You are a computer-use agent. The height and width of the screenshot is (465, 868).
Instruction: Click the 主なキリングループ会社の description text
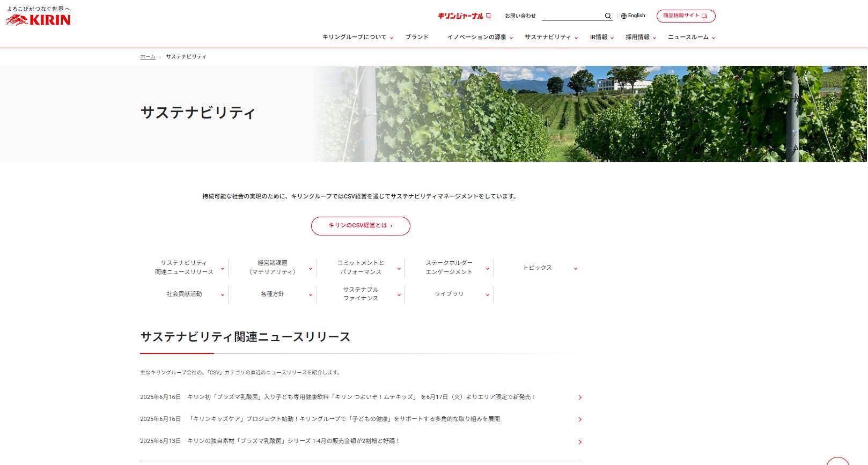tap(241, 372)
